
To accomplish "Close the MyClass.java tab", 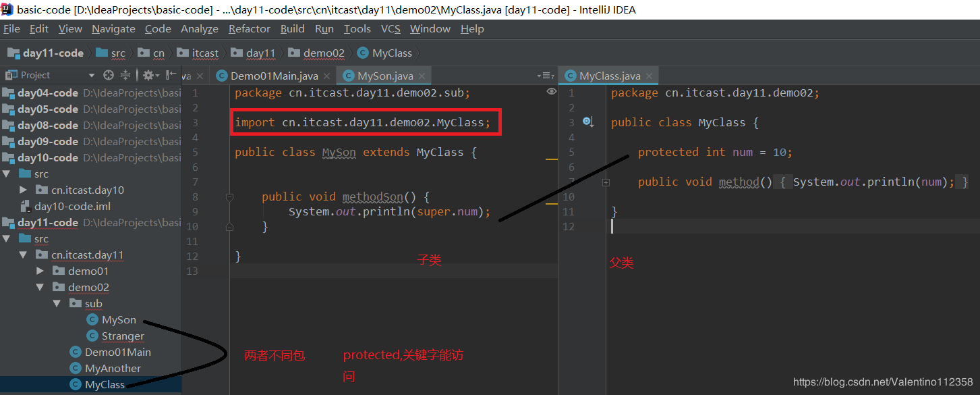I will pyautogui.click(x=650, y=76).
